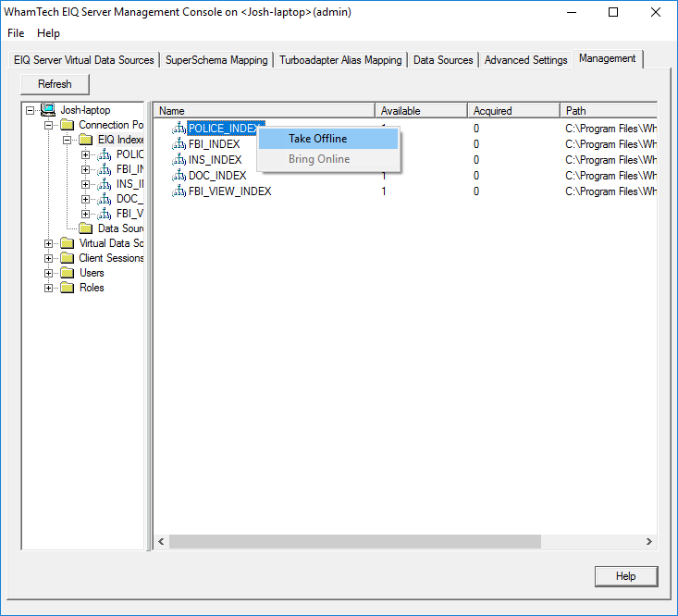
Task: Click the Refresh button
Action: [55, 84]
